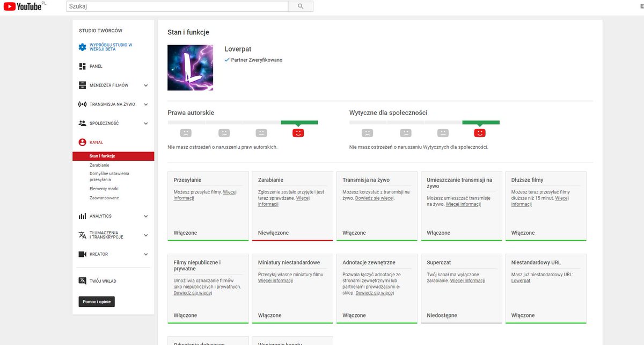Click the Niestandardowy URL card title

(536, 263)
